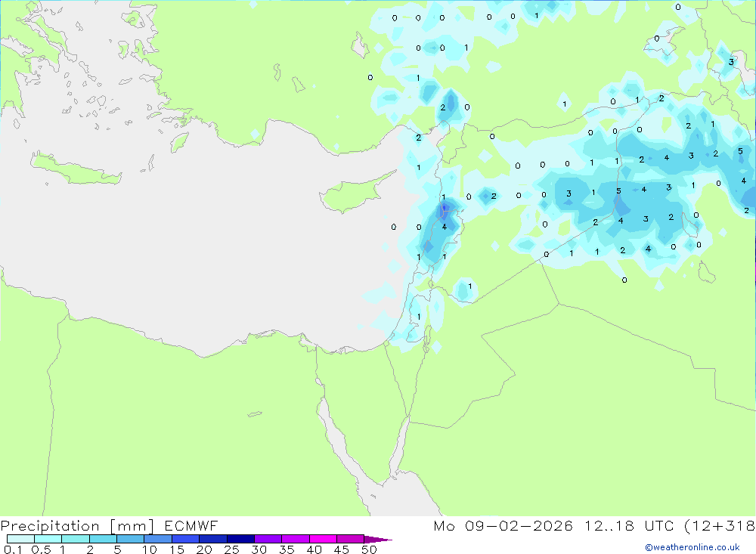Click the 0.1–0.5 mm legend color box
Screen dimensions: 756x554
tap(20, 539)
